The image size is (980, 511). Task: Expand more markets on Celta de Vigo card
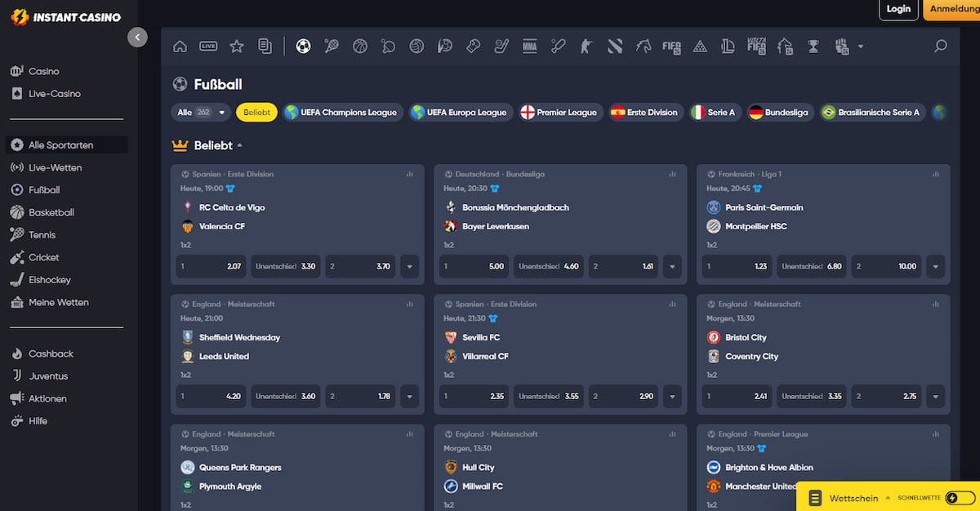point(409,266)
